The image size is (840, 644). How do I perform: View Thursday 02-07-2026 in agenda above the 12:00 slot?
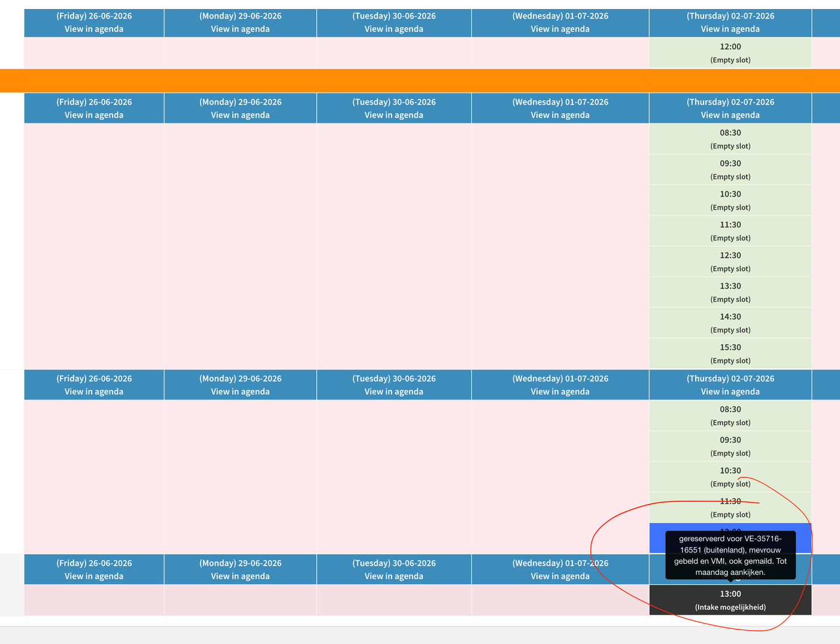click(730, 29)
